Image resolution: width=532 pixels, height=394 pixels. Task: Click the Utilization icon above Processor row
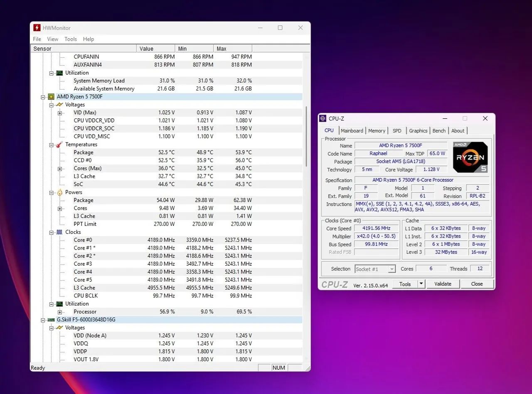60,304
